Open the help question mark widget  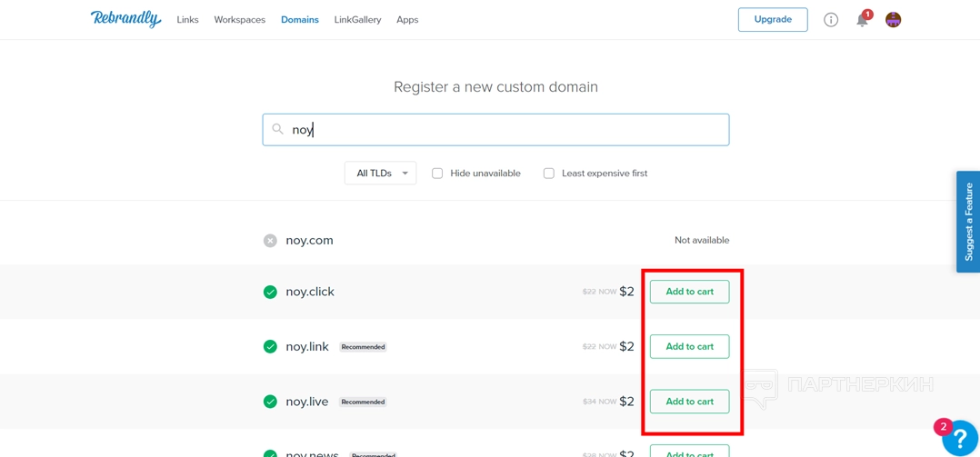pyautogui.click(x=959, y=438)
